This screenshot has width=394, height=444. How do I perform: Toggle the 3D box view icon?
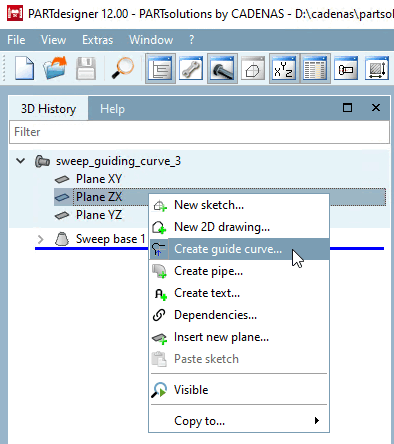point(253,68)
